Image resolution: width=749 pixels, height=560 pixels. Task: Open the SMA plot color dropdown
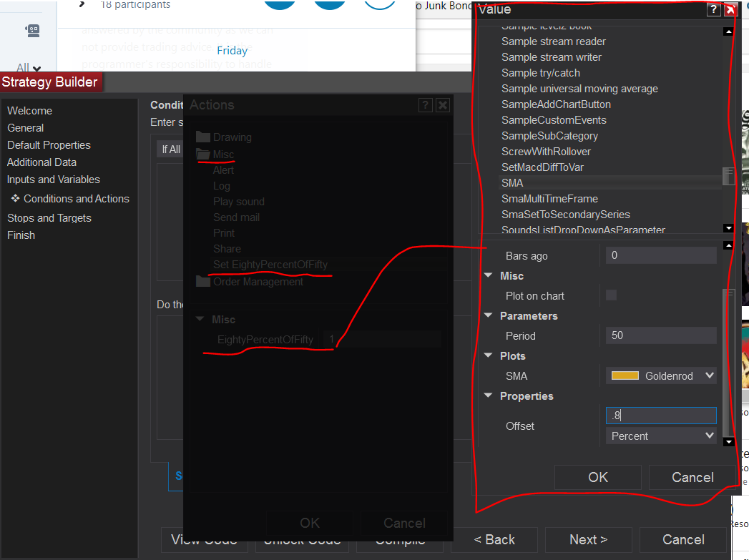(661, 375)
